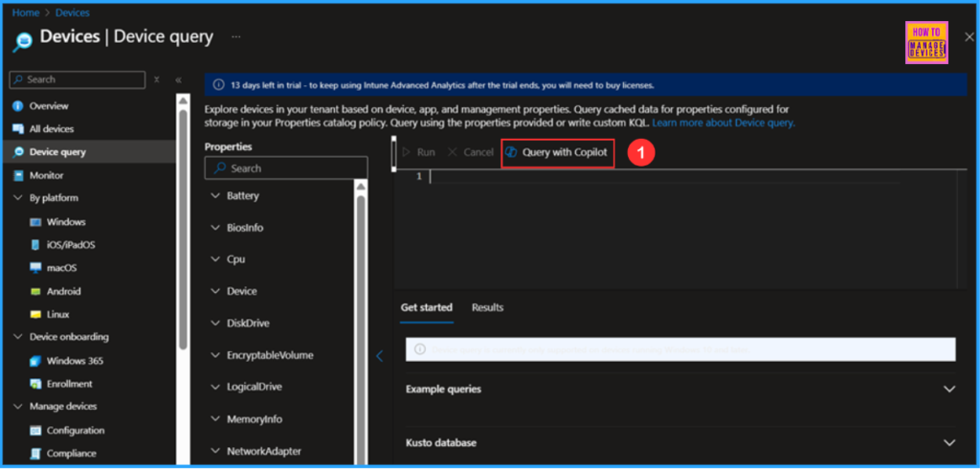Click the Device query sidebar icon
Screen dimensions: 980x469
tap(18, 152)
